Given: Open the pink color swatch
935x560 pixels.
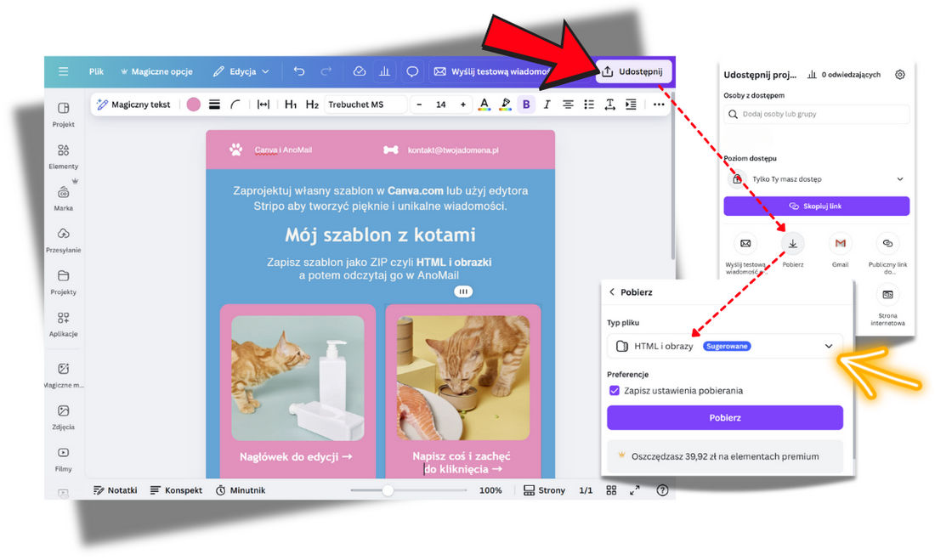Looking at the screenshot, I should (x=193, y=105).
